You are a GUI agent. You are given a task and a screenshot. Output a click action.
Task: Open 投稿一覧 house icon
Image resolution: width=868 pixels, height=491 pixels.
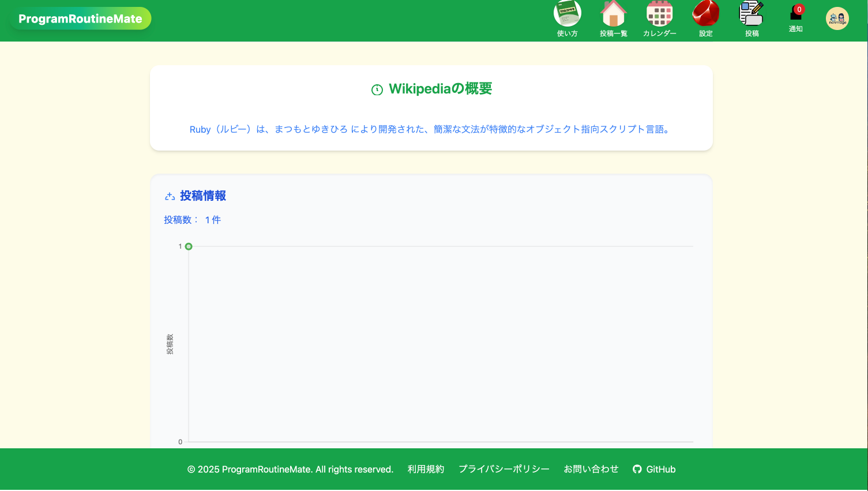coord(614,13)
